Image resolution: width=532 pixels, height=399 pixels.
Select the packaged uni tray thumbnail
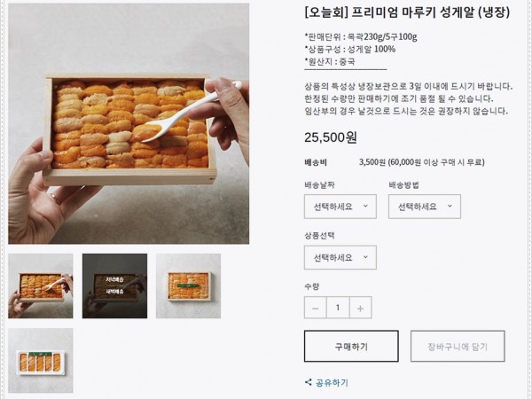[x=41, y=360]
